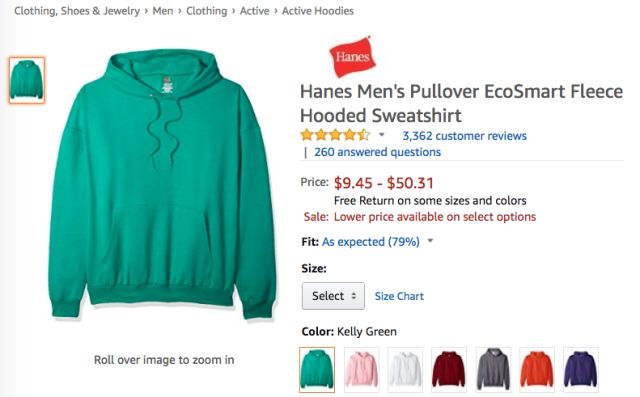The width and height of the screenshot is (640, 397).
Task: Open 260 answered questions link
Action: 378,152
